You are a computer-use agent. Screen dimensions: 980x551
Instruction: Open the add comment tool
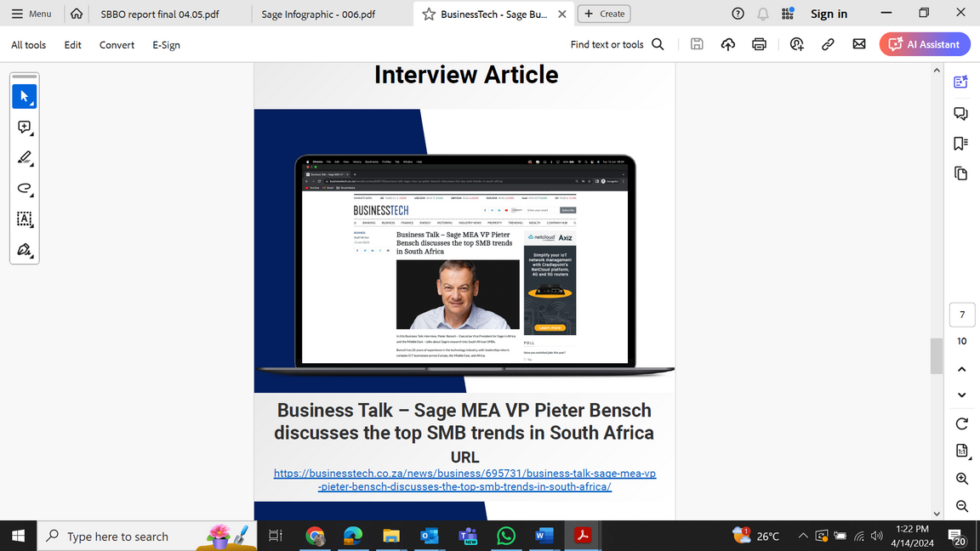click(x=25, y=127)
